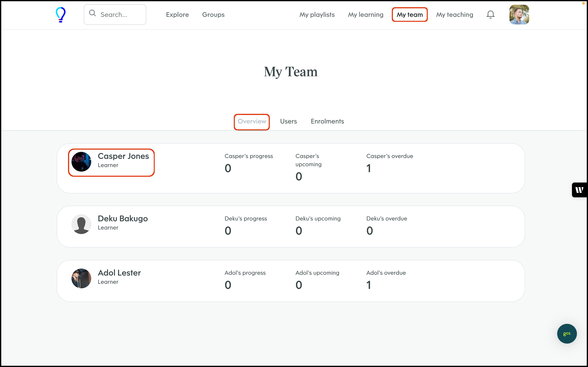Image resolution: width=588 pixels, height=367 pixels.
Task: Open the Groups page
Action: coord(213,15)
